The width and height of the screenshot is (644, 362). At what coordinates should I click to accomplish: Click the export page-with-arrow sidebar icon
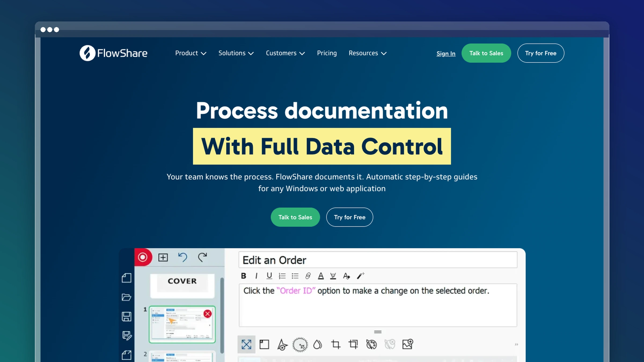pyautogui.click(x=126, y=355)
